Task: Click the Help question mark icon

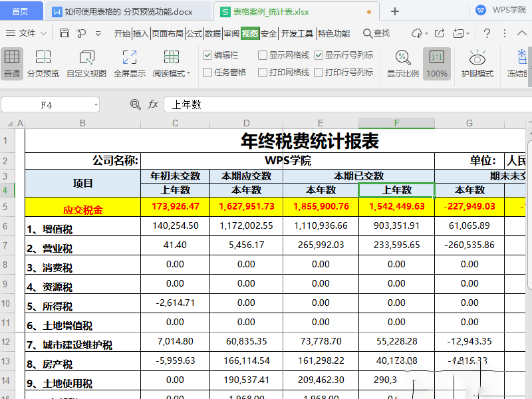Action: coord(487,33)
